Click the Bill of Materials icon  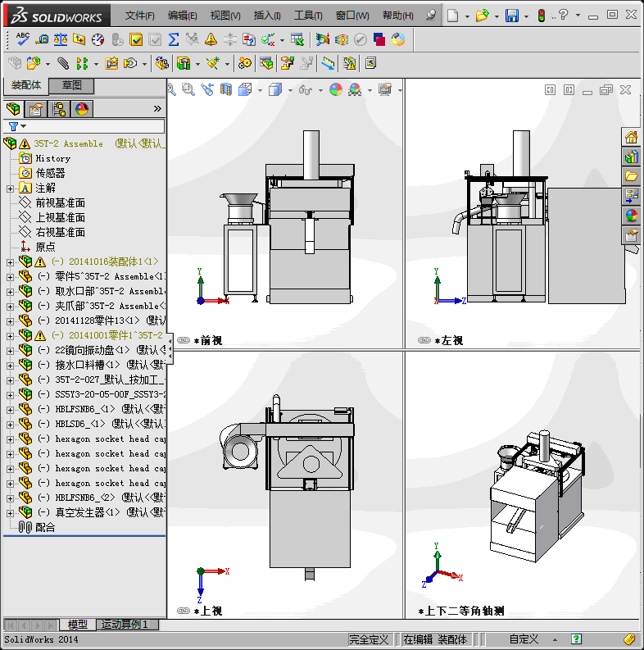coord(266,63)
